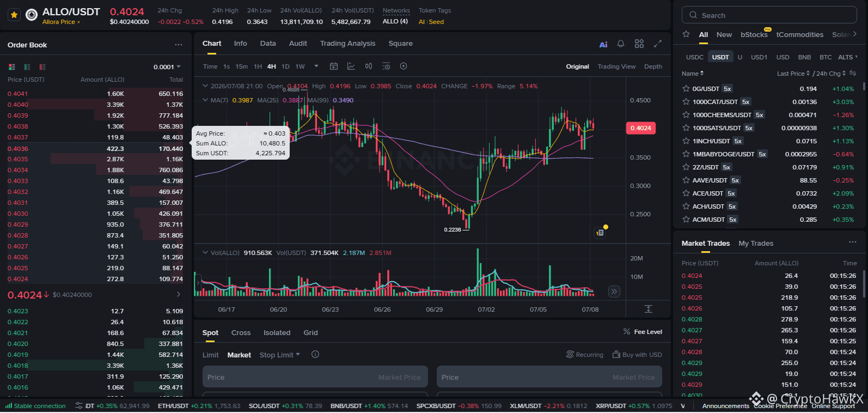This screenshot has height=413, width=868.
Task: Open the 0.0001 price precision dropdown
Action: click(167, 67)
